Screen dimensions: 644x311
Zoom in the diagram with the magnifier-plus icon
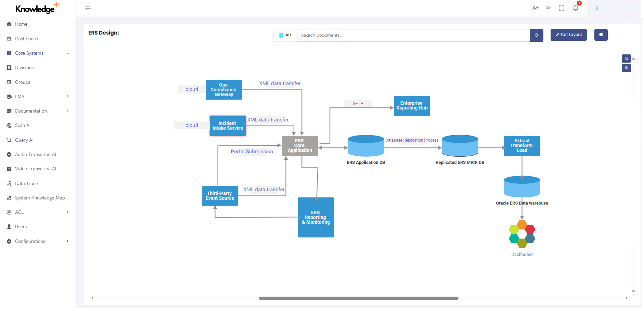pos(626,68)
